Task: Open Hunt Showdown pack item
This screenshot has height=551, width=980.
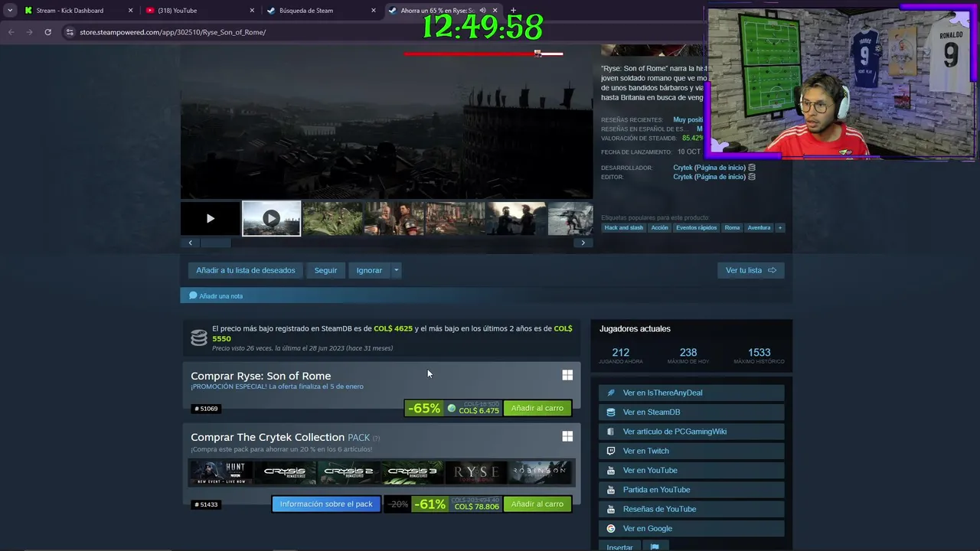Action: tap(221, 472)
